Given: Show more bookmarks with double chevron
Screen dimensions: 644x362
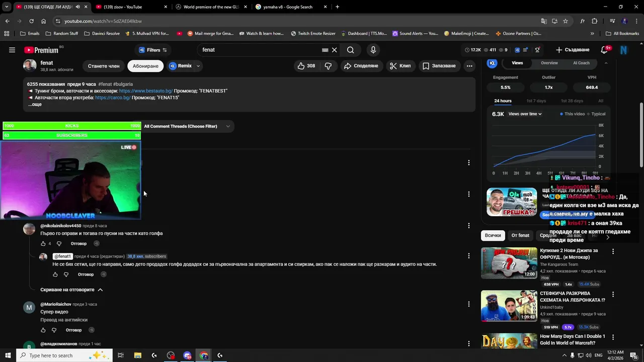Looking at the screenshot, I should pyautogui.click(x=592, y=33).
